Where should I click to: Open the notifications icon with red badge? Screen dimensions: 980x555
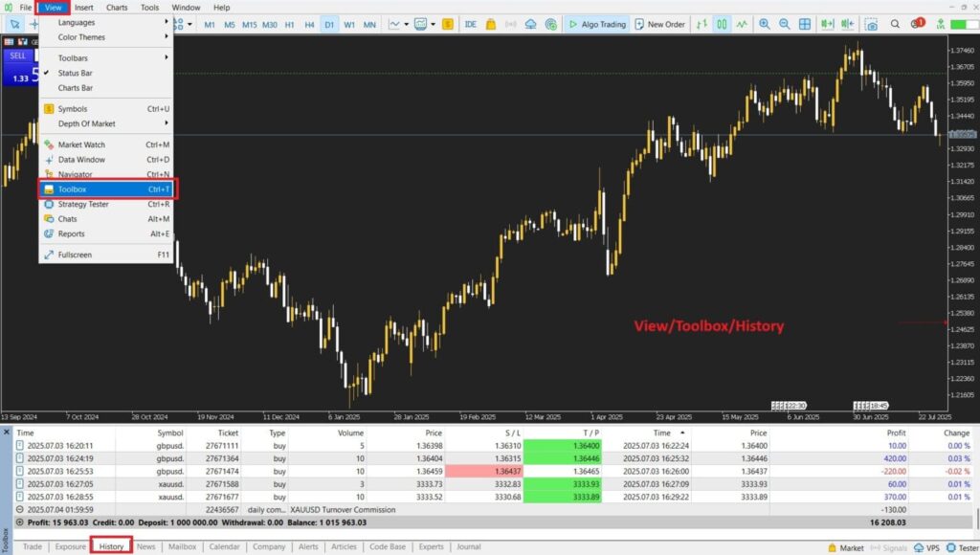(x=916, y=24)
